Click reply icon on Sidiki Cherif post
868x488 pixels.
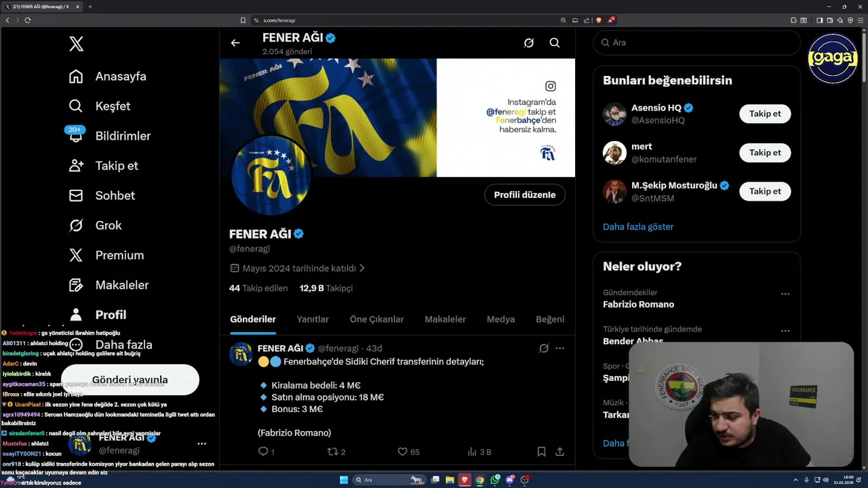(263, 451)
